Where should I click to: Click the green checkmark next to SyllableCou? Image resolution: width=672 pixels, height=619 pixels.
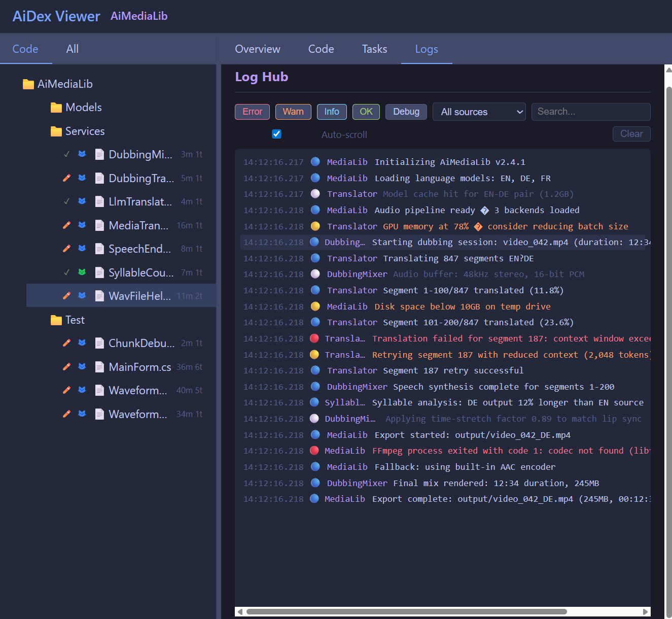(x=66, y=272)
